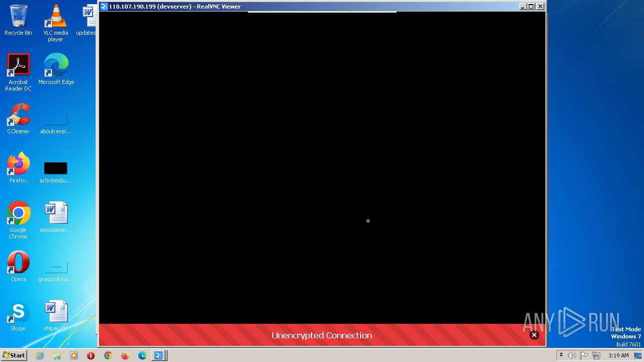Click the Unencrypted Connection banner text
Image resolution: width=644 pixels, height=362 pixels.
(x=321, y=335)
